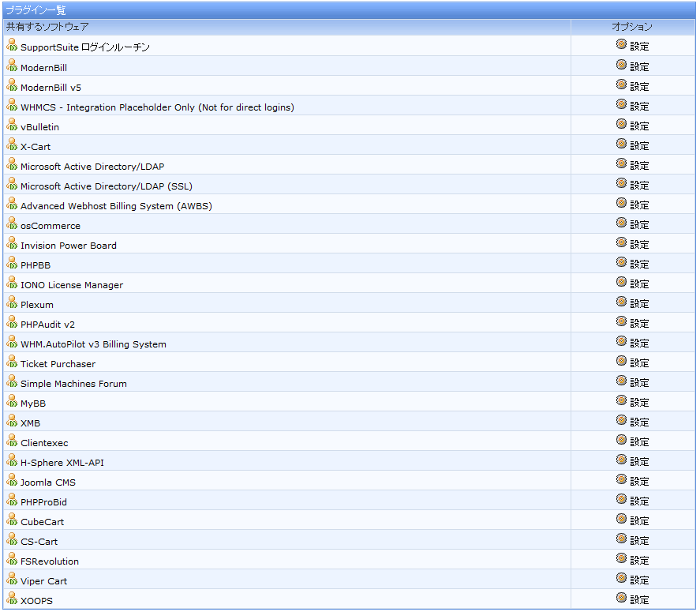Select the Viper Cart plugin name
This screenshot has height=612, width=700.
pyautogui.click(x=43, y=581)
